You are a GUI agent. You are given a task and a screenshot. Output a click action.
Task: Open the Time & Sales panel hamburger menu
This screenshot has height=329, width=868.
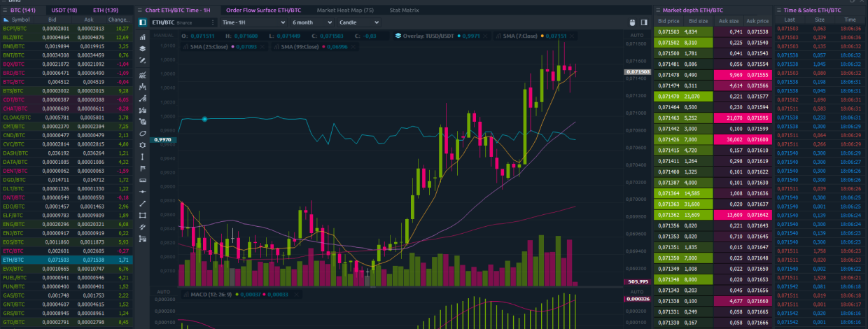(778, 10)
